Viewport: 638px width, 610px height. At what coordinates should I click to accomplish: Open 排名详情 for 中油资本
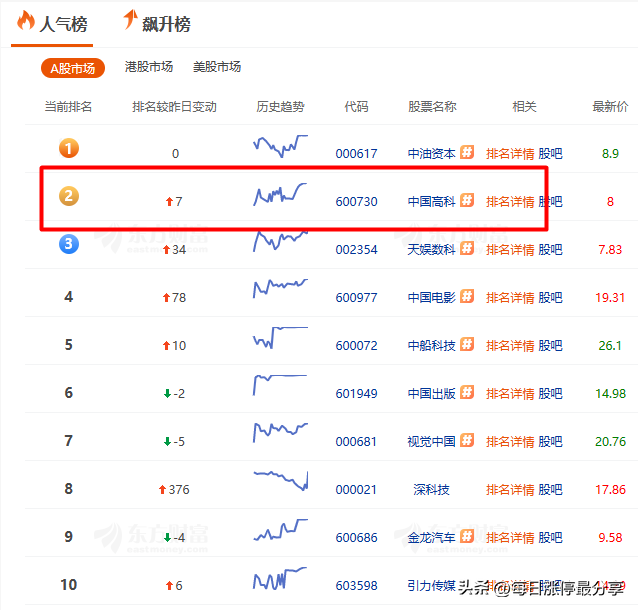click(510, 154)
